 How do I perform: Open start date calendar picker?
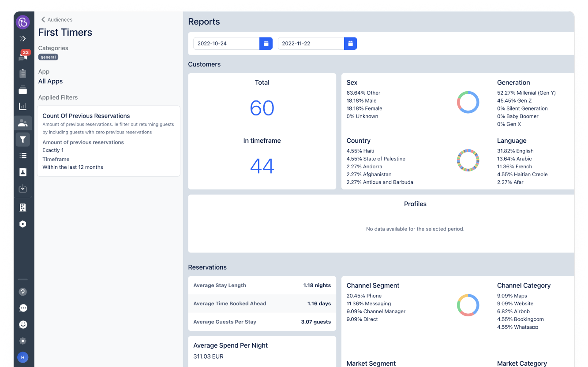click(x=266, y=44)
